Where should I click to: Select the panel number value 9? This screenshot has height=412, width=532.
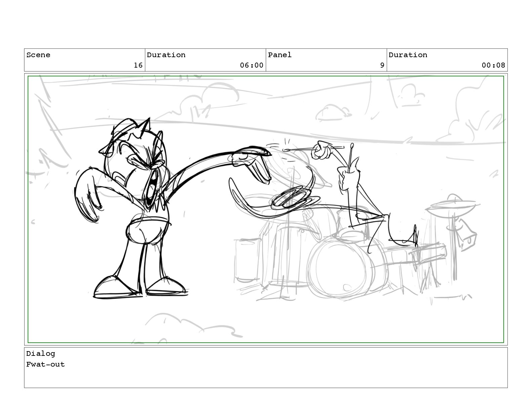[382, 65]
